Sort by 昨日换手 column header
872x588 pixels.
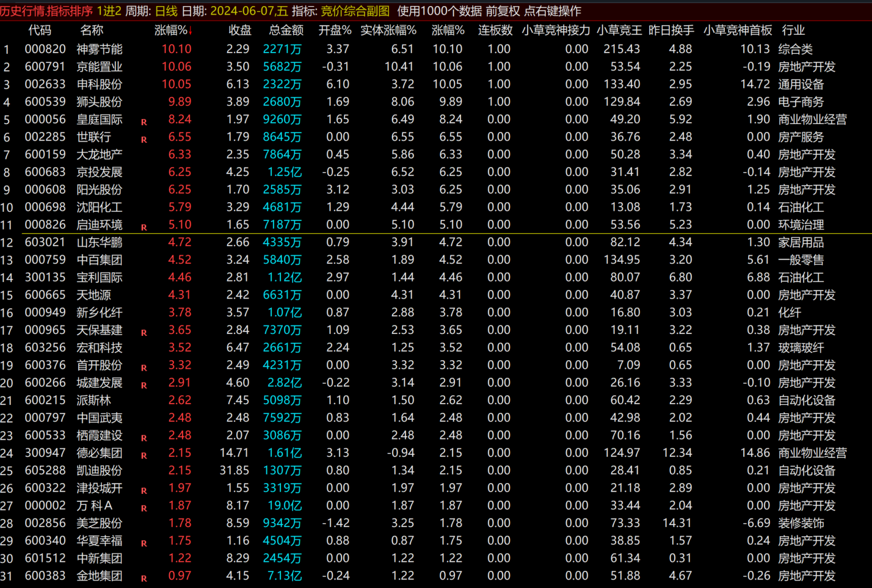point(671,31)
